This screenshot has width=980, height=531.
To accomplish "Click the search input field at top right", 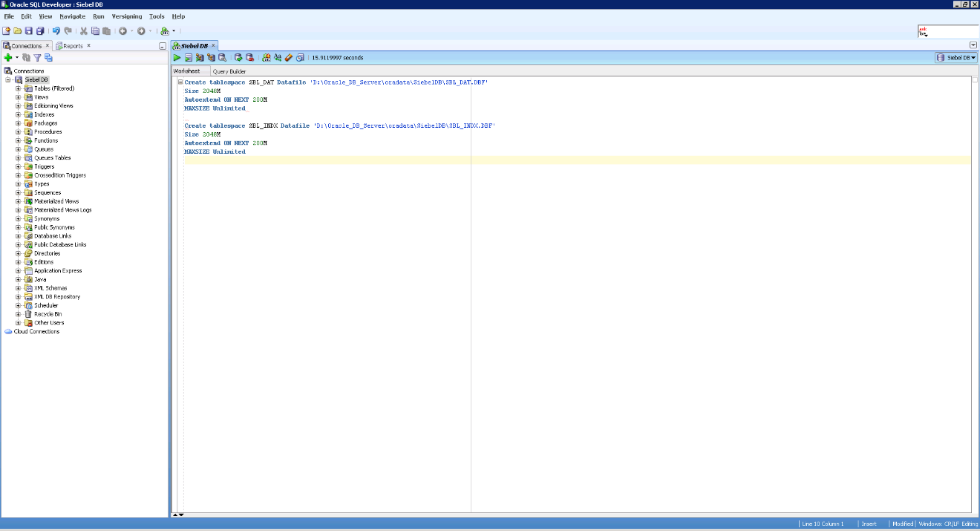I will click(948, 31).
